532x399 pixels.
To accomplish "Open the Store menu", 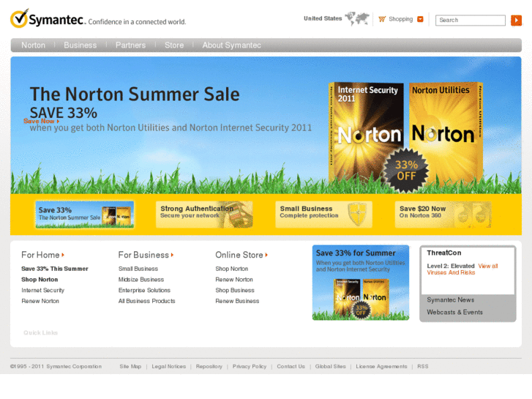I will (x=174, y=45).
